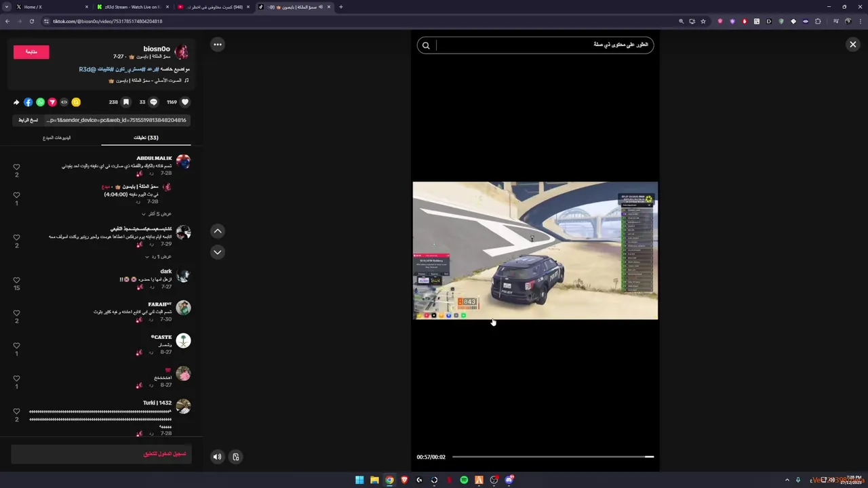This screenshot has height=488, width=868.
Task: Open the browser extensions puzzle icon
Action: point(818,21)
